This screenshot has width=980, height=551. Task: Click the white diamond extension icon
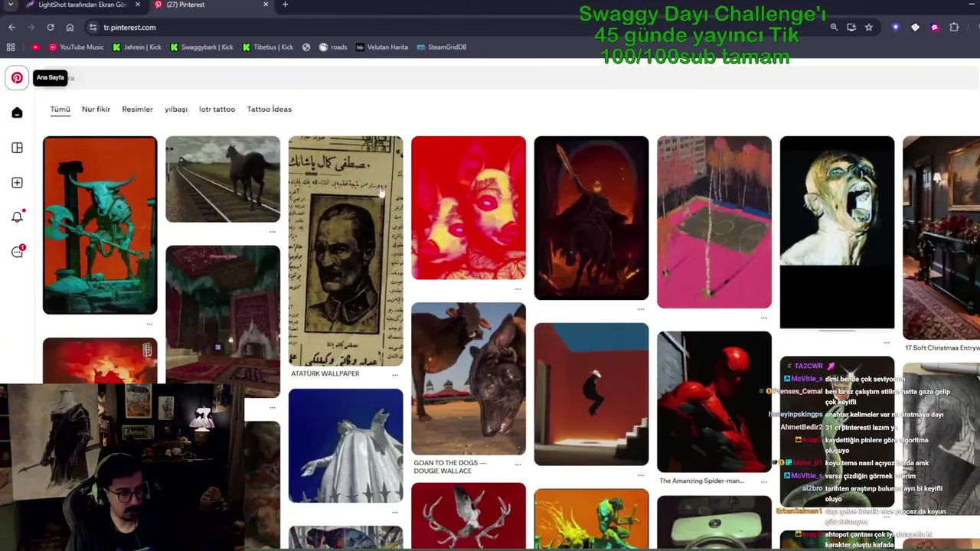coord(915,27)
